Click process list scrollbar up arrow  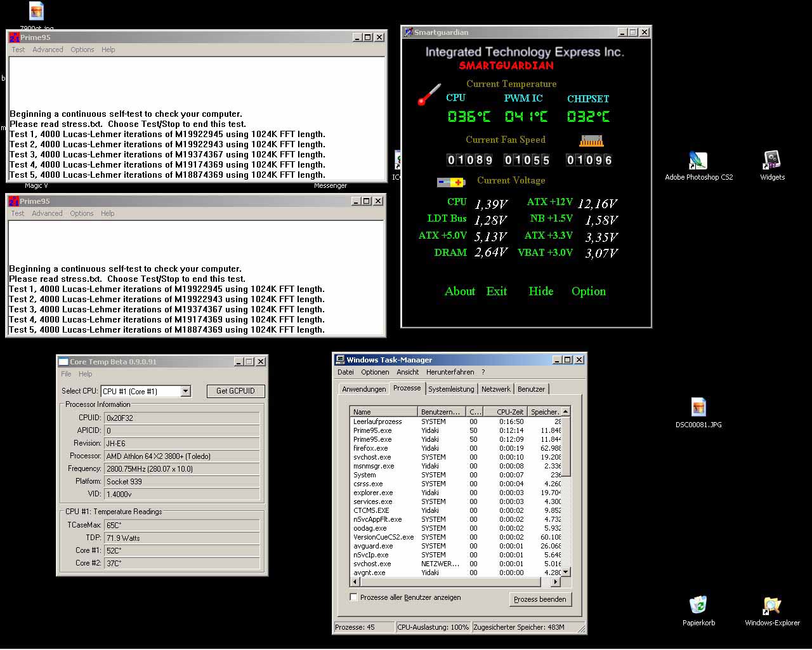[566, 411]
